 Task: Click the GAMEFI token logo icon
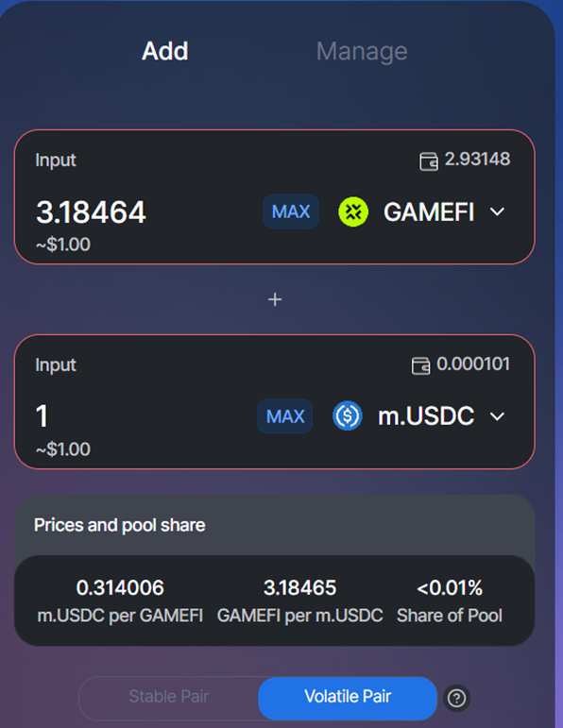(353, 212)
